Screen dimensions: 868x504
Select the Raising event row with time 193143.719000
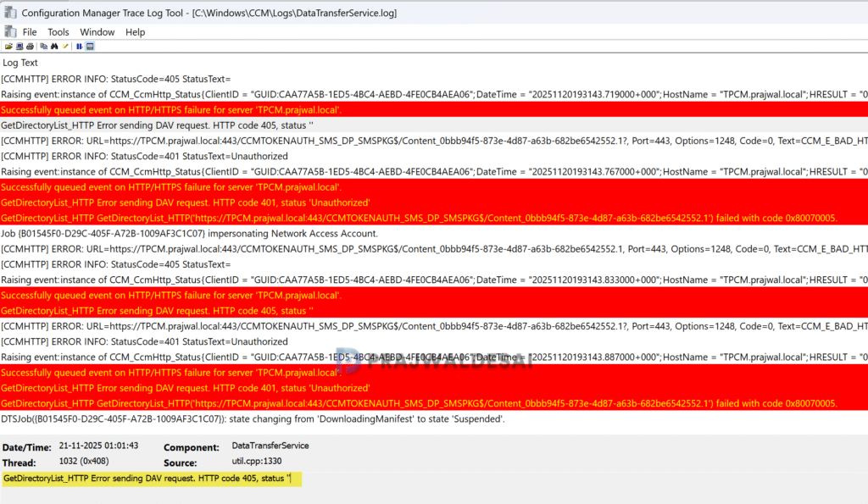434,94
